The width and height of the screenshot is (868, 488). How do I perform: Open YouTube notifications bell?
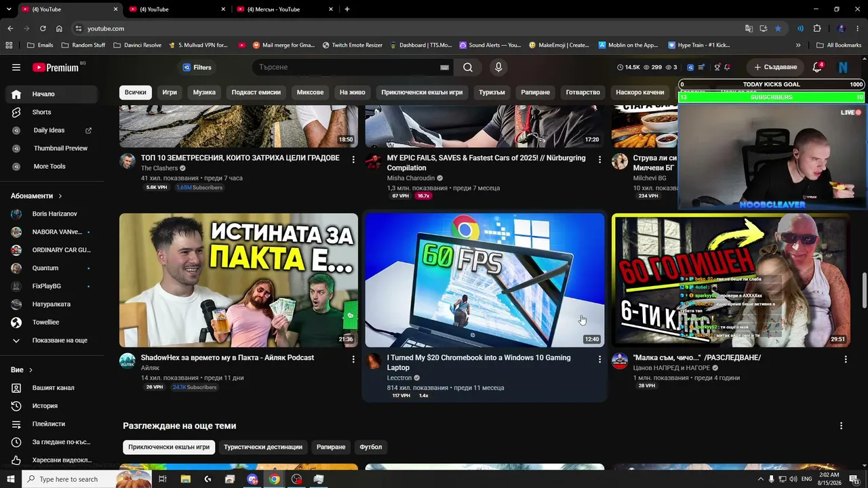click(817, 67)
